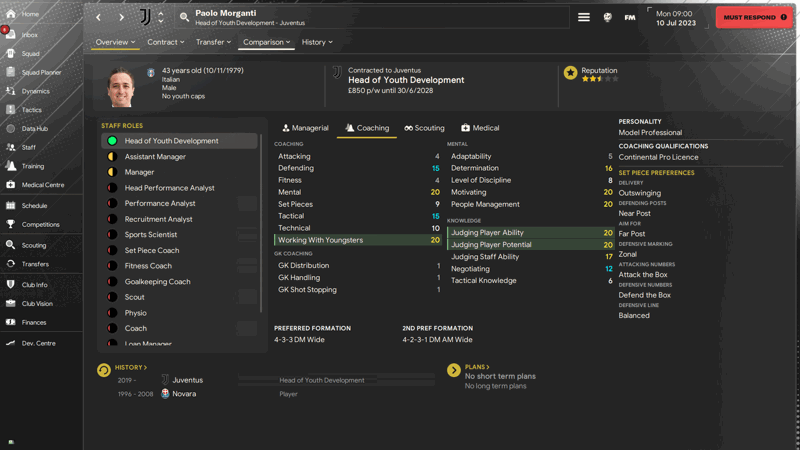Select Goalkeeping Coach role
800x450 pixels.
click(x=179, y=282)
